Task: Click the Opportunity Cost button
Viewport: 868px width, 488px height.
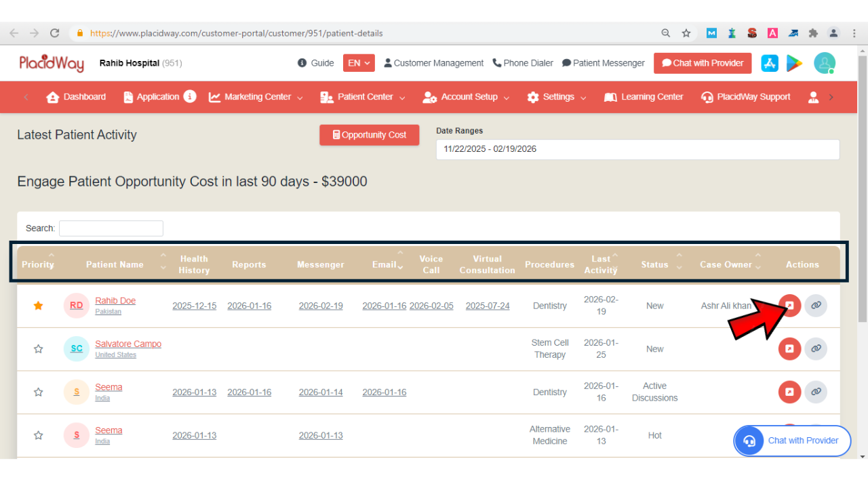Action: [369, 135]
